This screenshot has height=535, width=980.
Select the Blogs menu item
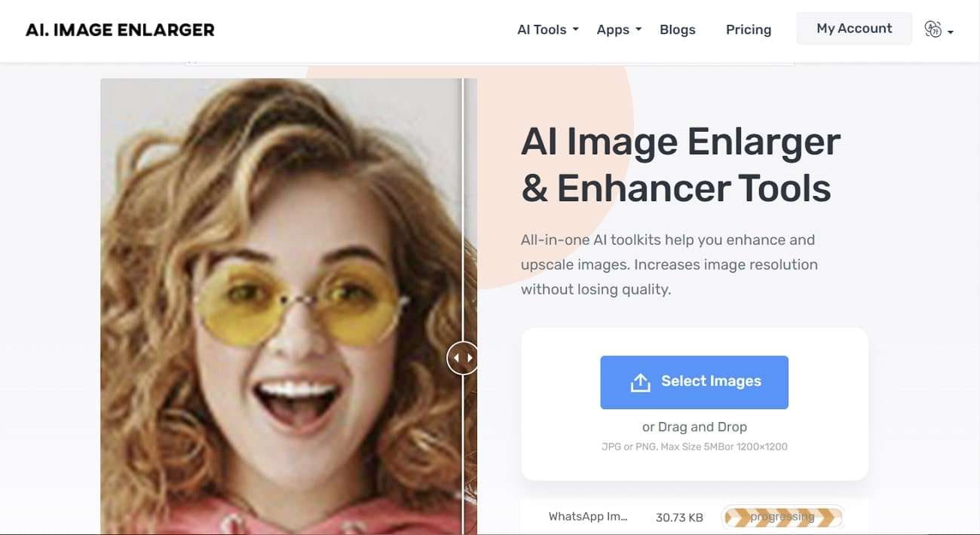677,29
